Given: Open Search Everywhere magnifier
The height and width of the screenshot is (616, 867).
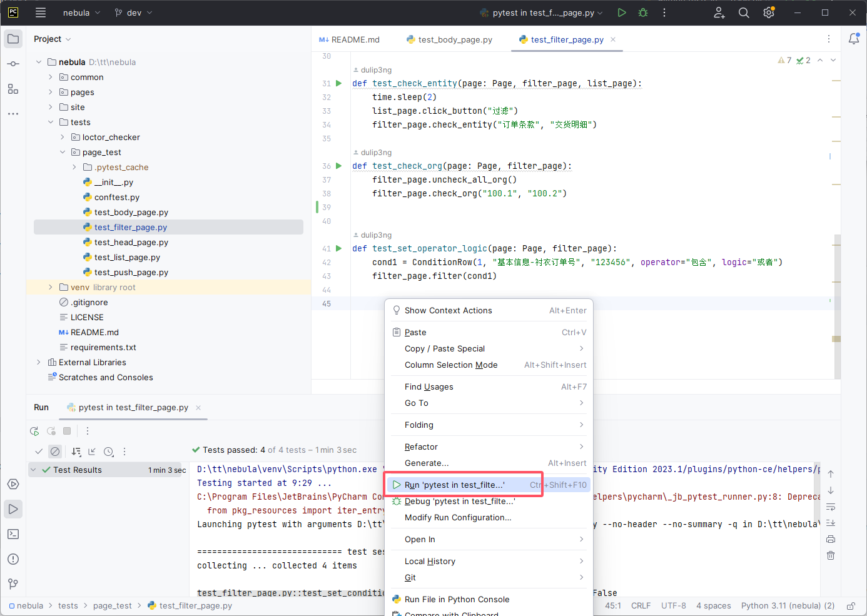Looking at the screenshot, I should point(744,13).
